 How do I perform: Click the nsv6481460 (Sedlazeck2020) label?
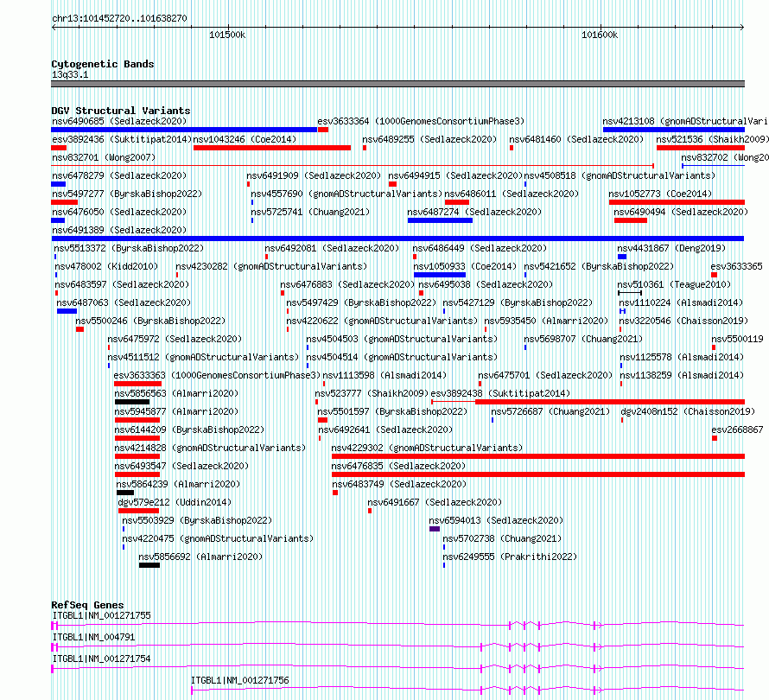pyautogui.click(x=576, y=139)
